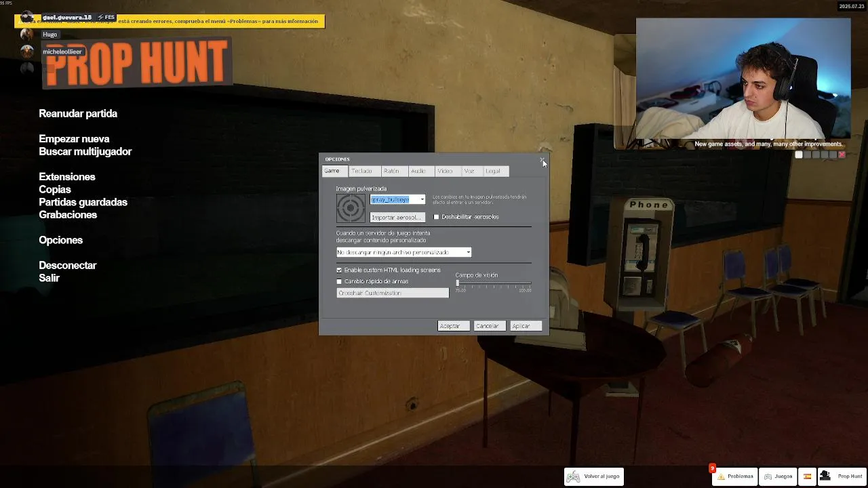
Task: Close the Opciones dialog
Action: tap(542, 159)
